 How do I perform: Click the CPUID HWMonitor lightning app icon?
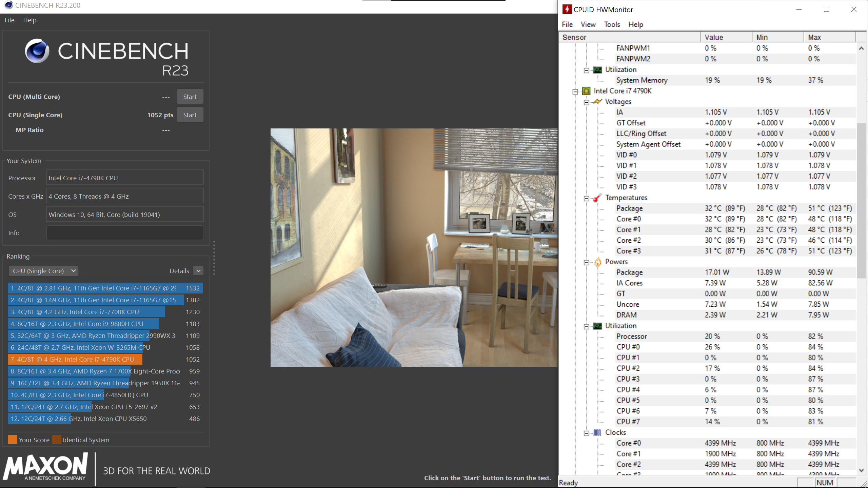coord(567,9)
